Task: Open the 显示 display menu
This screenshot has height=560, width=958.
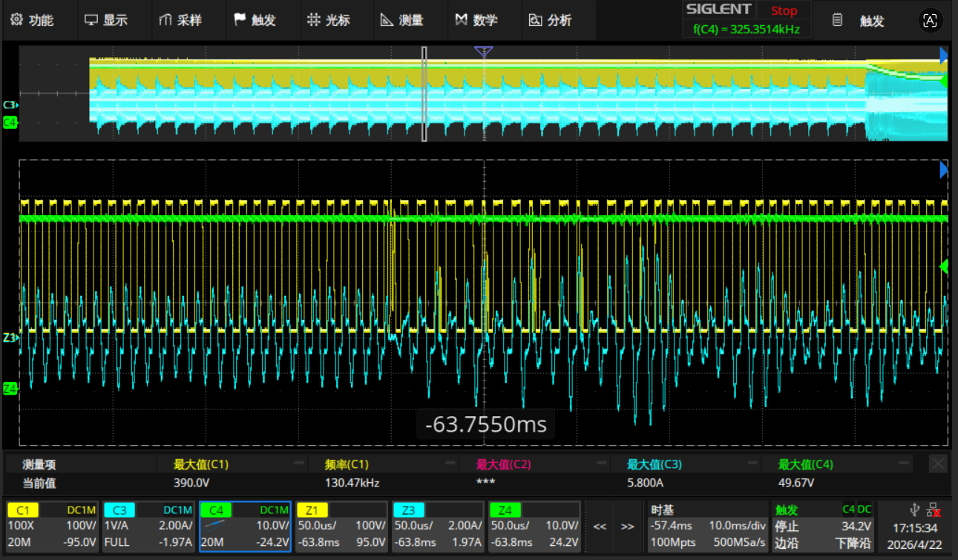Action: click(106, 20)
